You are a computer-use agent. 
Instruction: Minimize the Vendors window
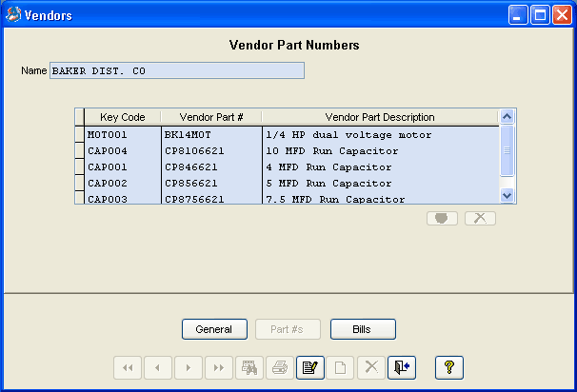[x=518, y=15]
